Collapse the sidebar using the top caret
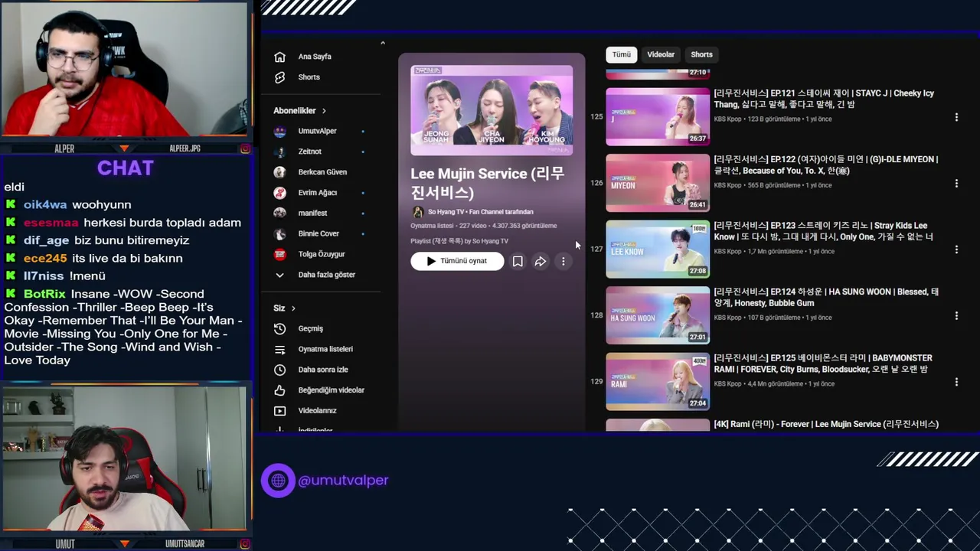The image size is (980, 551). coord(383,43)
